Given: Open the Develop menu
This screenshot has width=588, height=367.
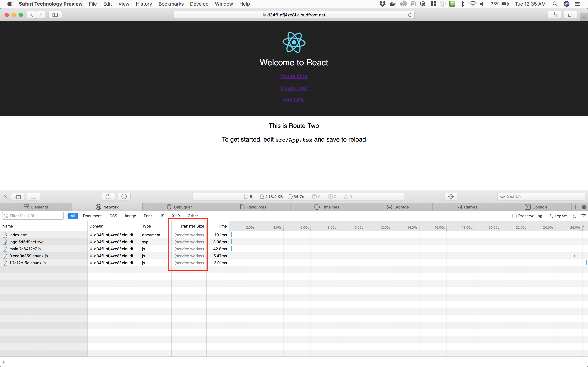Looking at the screenshot, I should 199,4.
